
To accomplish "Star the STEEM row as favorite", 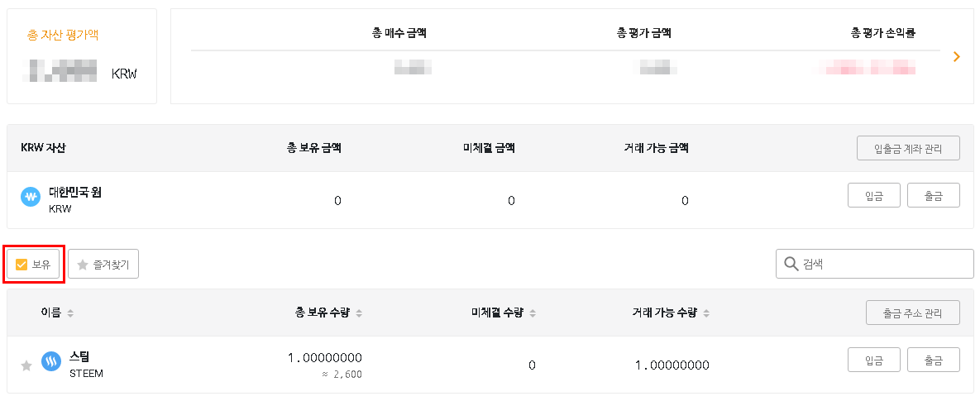I will (x=26, y=365).
